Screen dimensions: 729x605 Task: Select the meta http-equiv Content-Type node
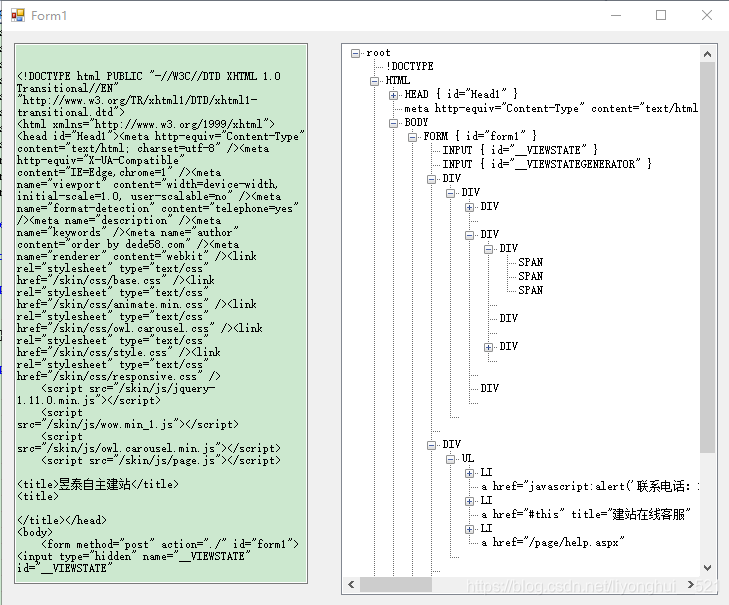551,108
